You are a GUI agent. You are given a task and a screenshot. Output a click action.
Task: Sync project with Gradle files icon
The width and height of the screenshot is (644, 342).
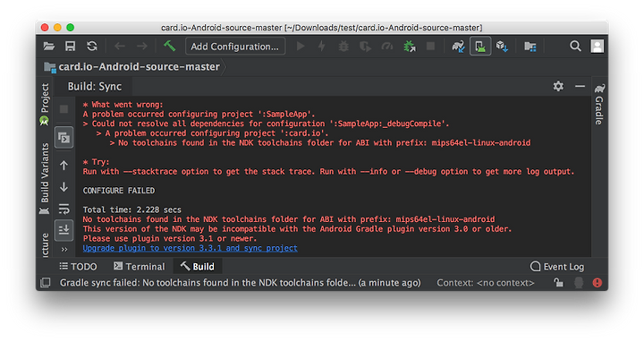tap(458, 47)
